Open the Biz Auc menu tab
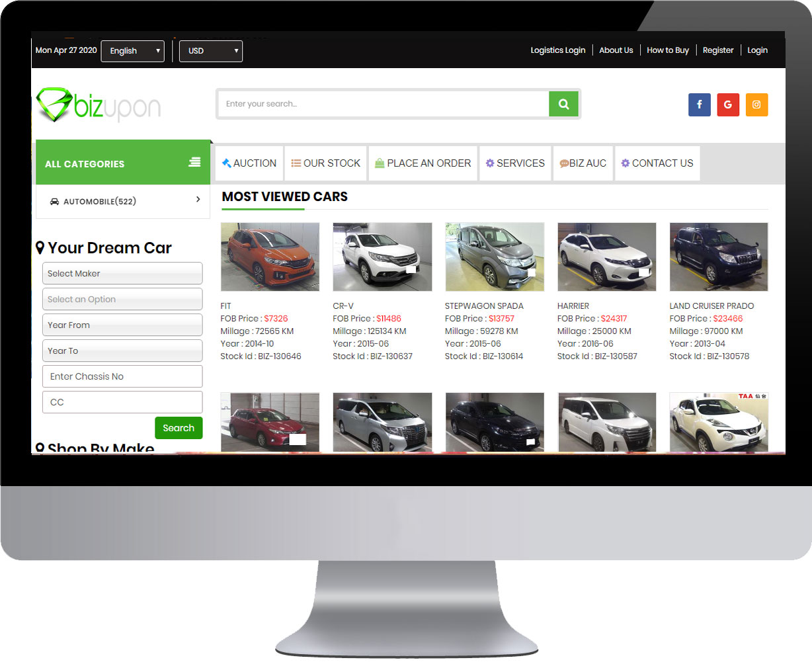The image size is (812, 668). click(583, 163)
